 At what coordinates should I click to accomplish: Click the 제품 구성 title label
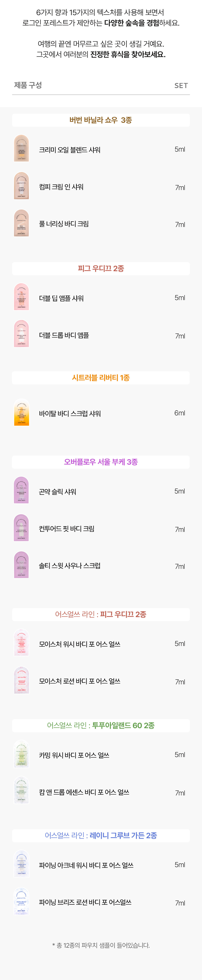point(28,85)
